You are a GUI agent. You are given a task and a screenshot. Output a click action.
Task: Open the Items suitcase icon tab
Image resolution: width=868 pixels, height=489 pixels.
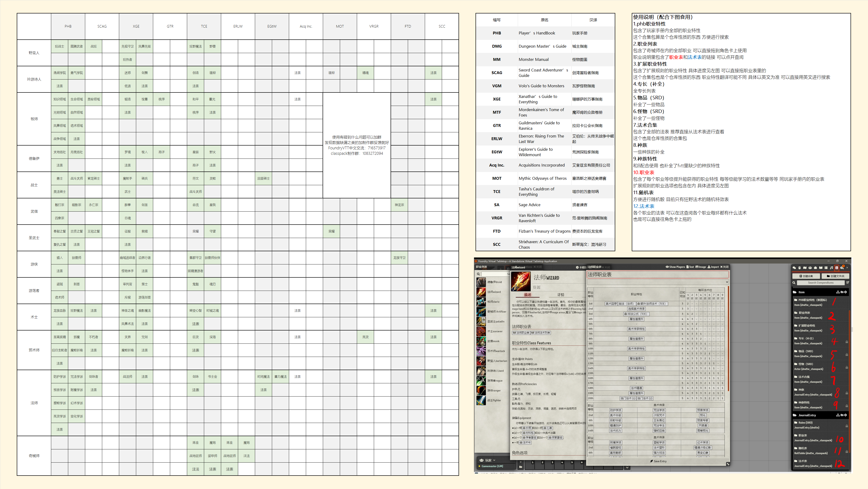[815, 268]
